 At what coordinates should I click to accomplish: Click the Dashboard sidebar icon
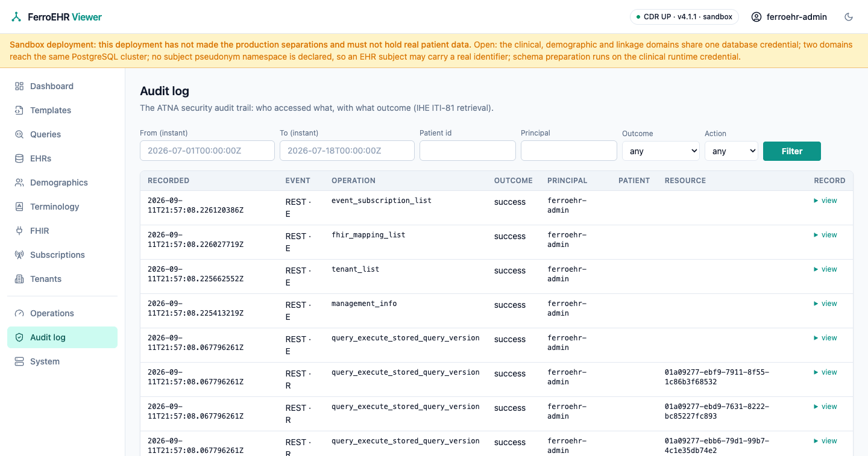(19, 86)
